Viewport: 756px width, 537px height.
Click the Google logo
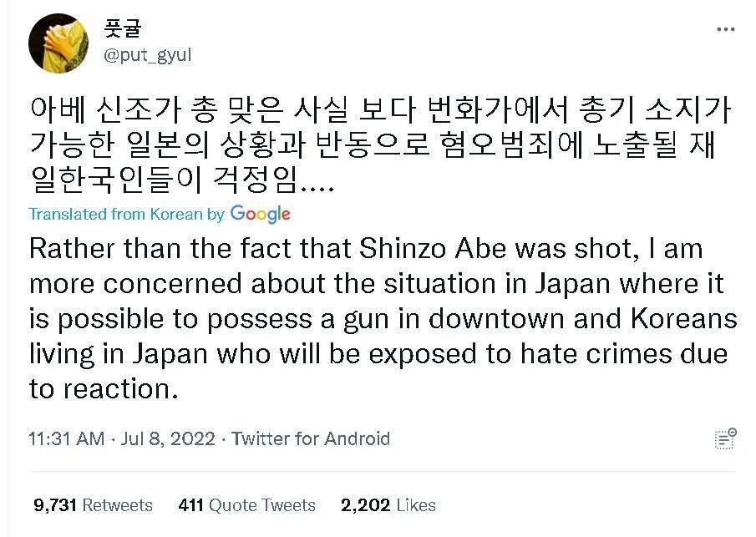point(260,214)
